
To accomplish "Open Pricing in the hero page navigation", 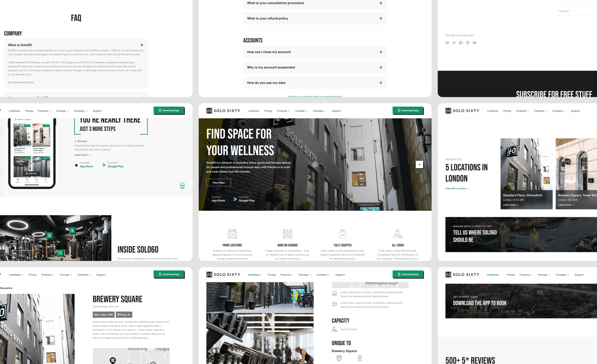I will point(268,111).
